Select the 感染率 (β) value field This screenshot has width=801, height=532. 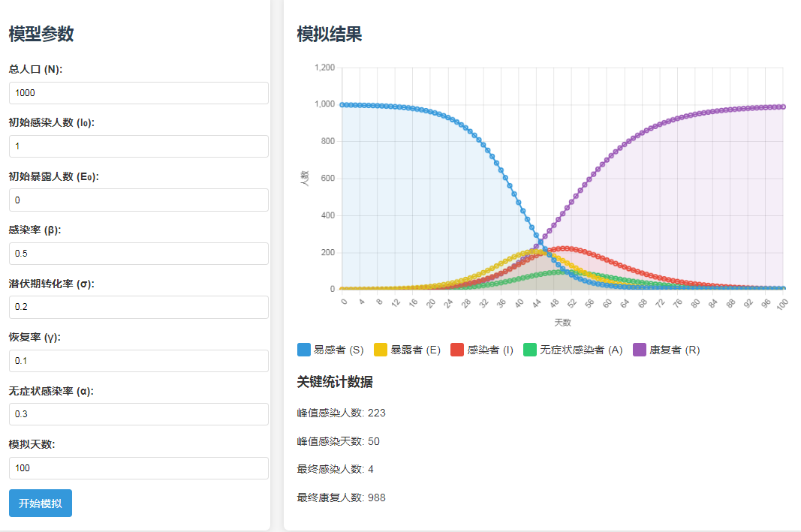137,254
